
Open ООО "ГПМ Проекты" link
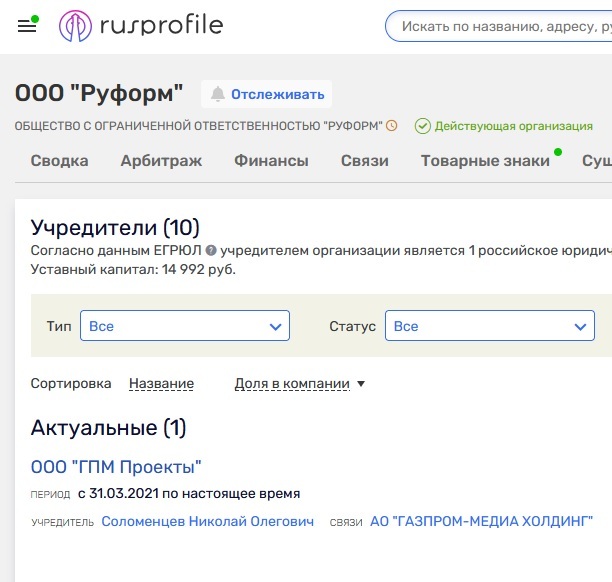coord(116,467)
